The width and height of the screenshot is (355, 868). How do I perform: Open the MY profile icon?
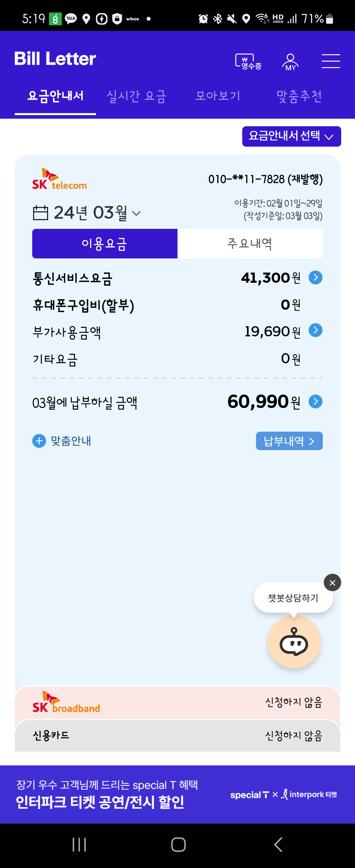point(290,62)
